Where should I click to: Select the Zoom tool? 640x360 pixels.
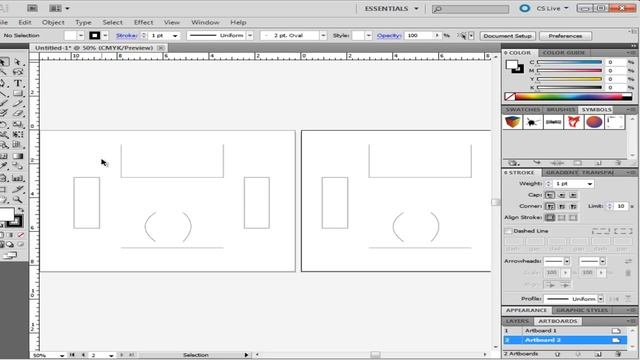(x=18, y=200)
